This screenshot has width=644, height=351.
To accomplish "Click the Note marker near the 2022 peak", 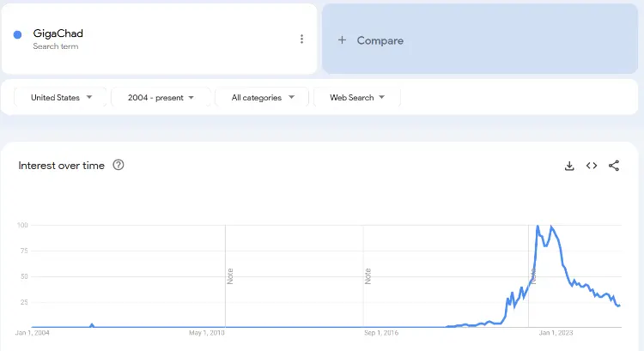I will [x=532, y=276].
